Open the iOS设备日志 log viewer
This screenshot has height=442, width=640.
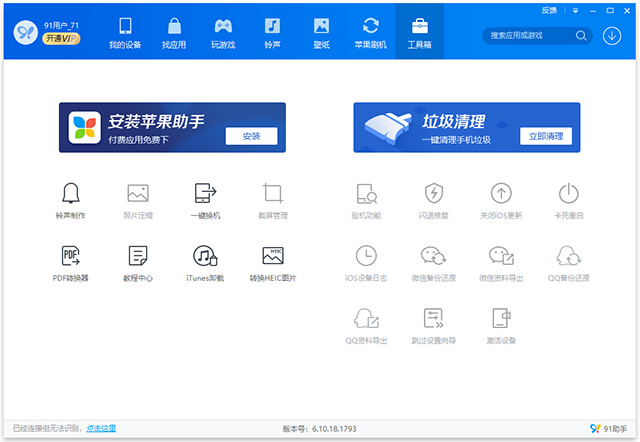[366, 263]
